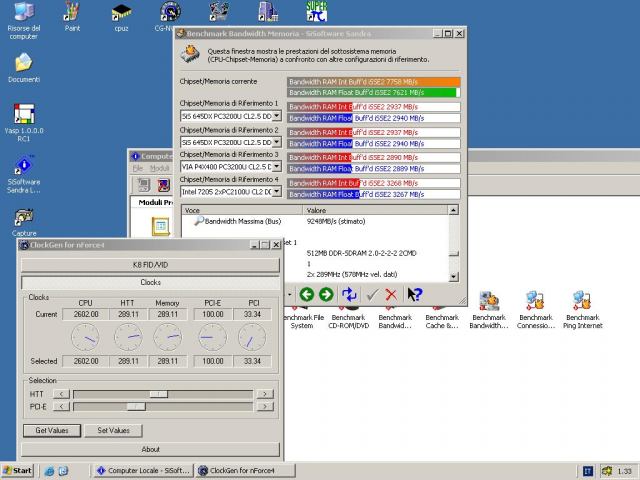The width and height of the screenshot is (640, 480).
Task: Click the Internet Explorer quick launch icon
Action: [49, 471]
